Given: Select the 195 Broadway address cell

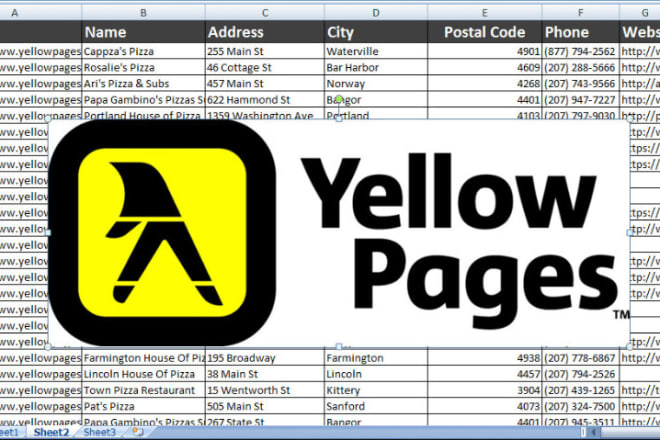Looking at the screenshot, I should (x=265, y=358).
